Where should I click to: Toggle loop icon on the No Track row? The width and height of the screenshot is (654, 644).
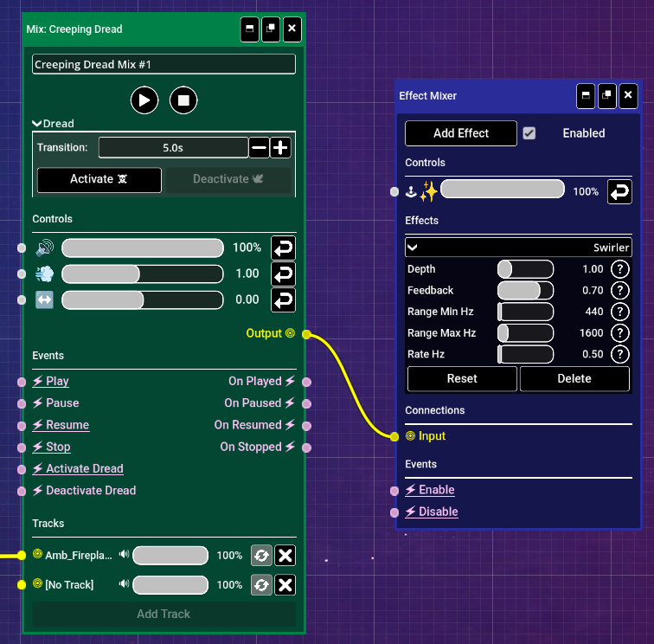(261, 585)
